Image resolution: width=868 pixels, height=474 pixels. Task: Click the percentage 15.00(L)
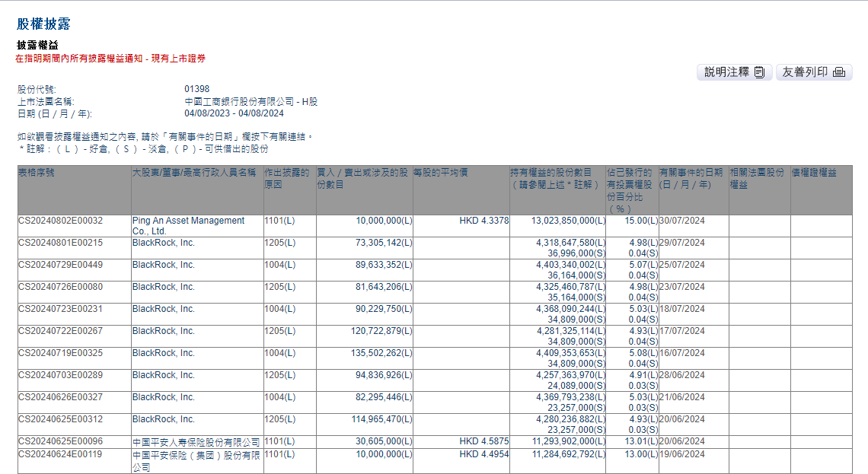click(x=642, y=221)
